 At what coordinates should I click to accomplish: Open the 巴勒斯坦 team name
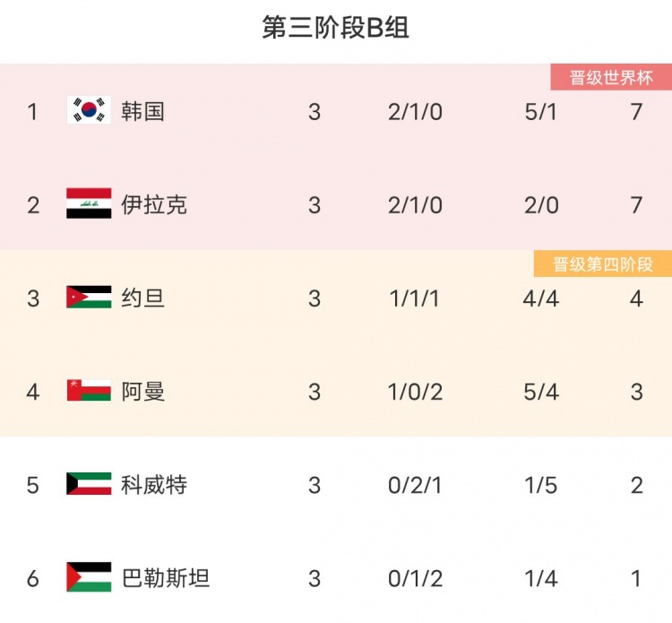166,578
